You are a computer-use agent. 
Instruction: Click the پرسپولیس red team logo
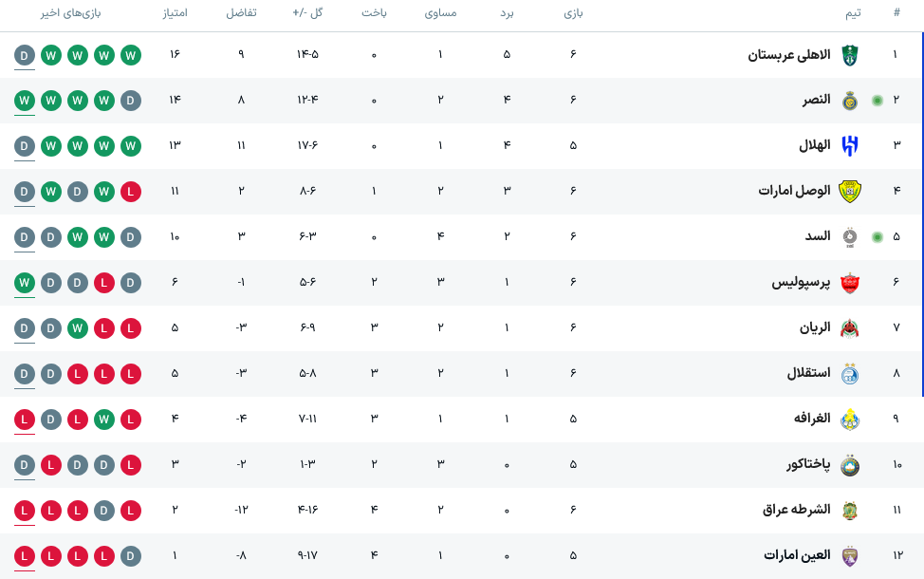(850, 283)
